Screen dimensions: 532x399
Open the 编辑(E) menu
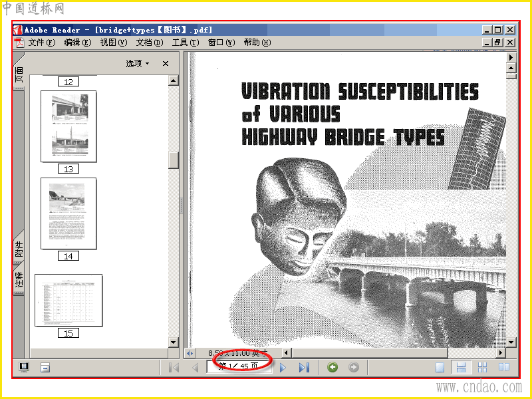click(x=78, y=43)
